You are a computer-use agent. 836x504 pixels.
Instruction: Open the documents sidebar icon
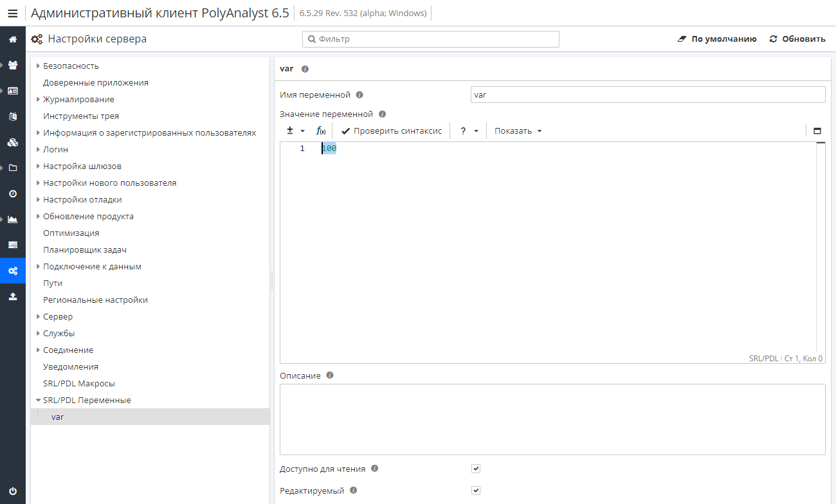12,116
